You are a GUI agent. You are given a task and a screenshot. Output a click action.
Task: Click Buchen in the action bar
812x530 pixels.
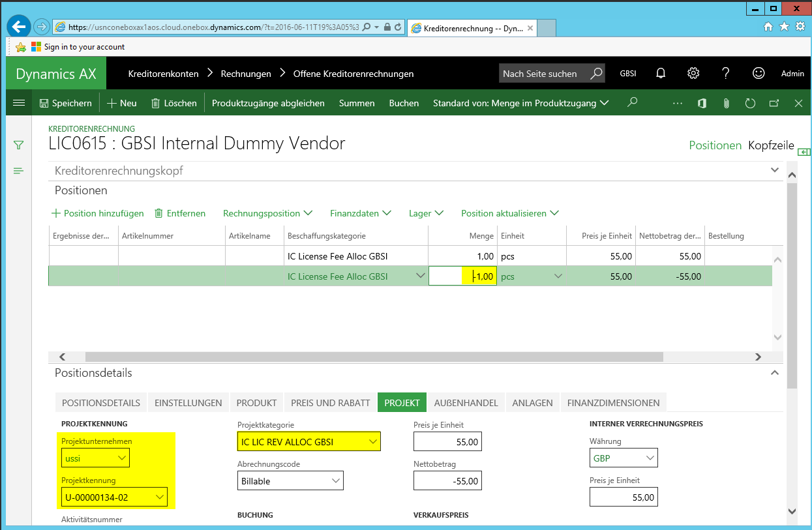404,103
